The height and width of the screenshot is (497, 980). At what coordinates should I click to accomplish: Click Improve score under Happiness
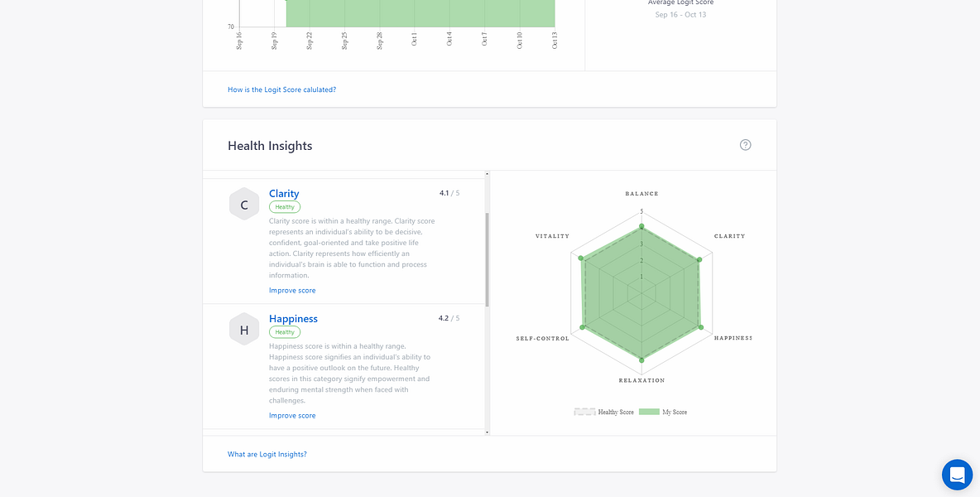click(292, 416)
